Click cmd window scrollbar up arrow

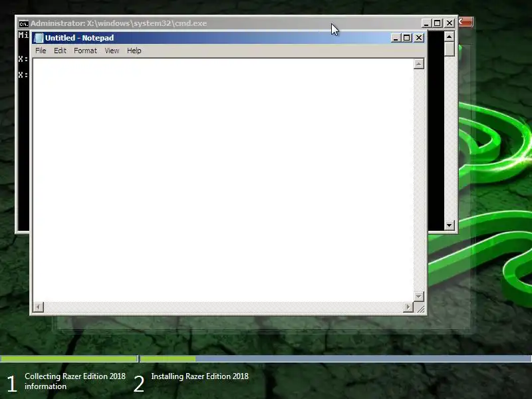[x=450, y=37]
